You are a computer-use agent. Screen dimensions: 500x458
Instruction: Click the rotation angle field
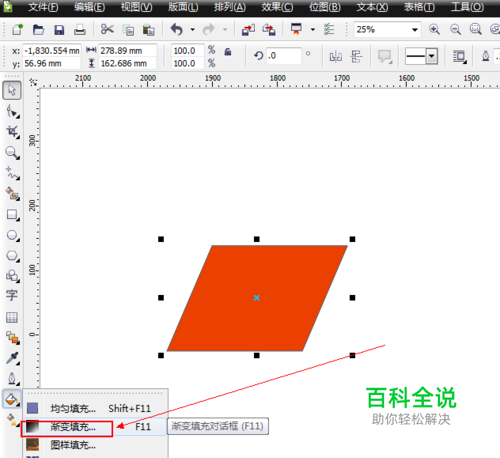(x=284, y=56)
